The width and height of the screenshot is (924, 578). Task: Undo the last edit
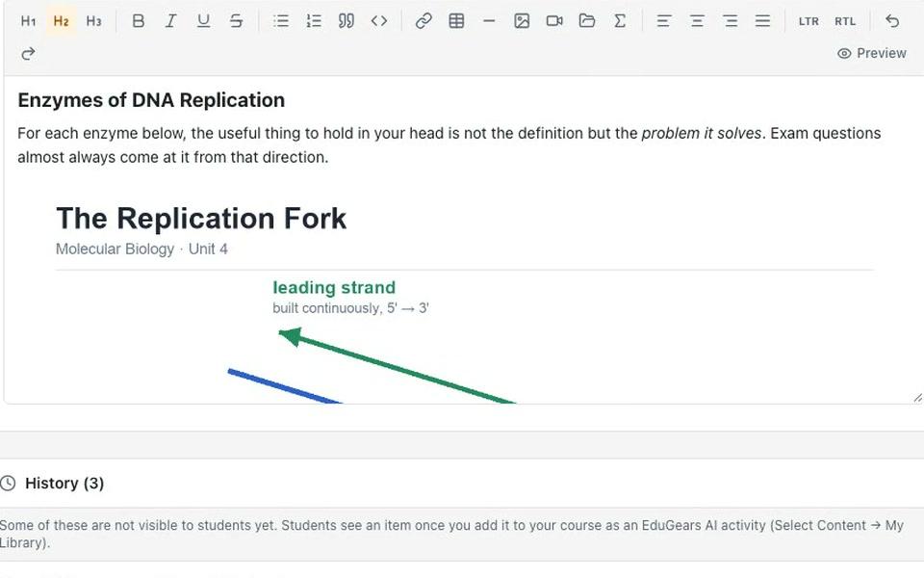click(892, 21)
